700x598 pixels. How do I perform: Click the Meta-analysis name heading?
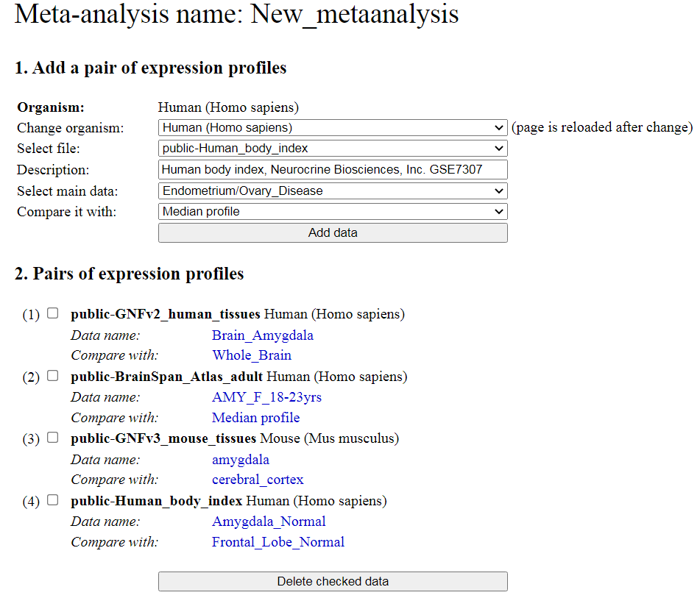coord(236,15)
